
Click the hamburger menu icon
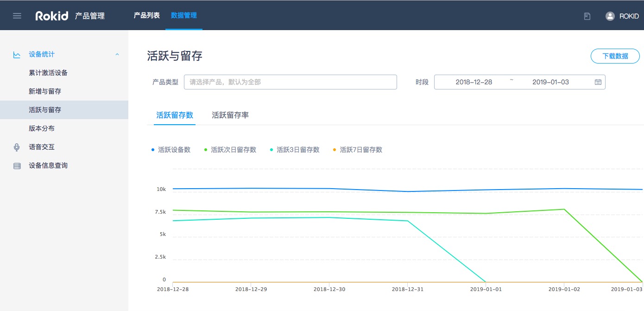pos(17,16)
